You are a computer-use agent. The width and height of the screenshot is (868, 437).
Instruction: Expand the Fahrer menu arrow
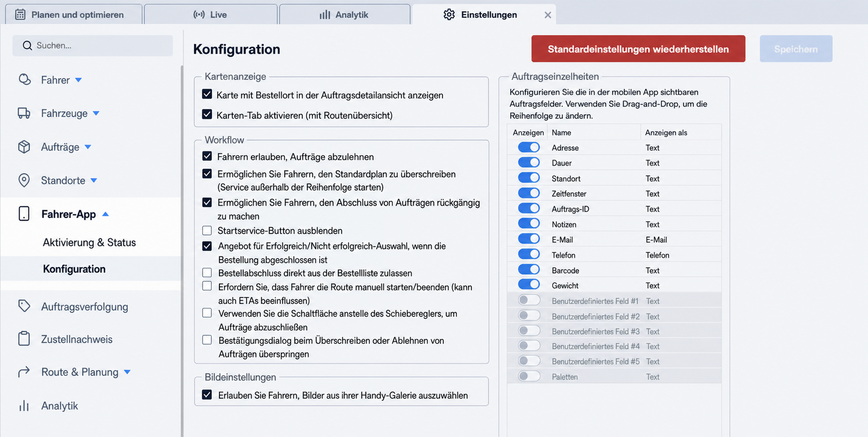(78, 80)
